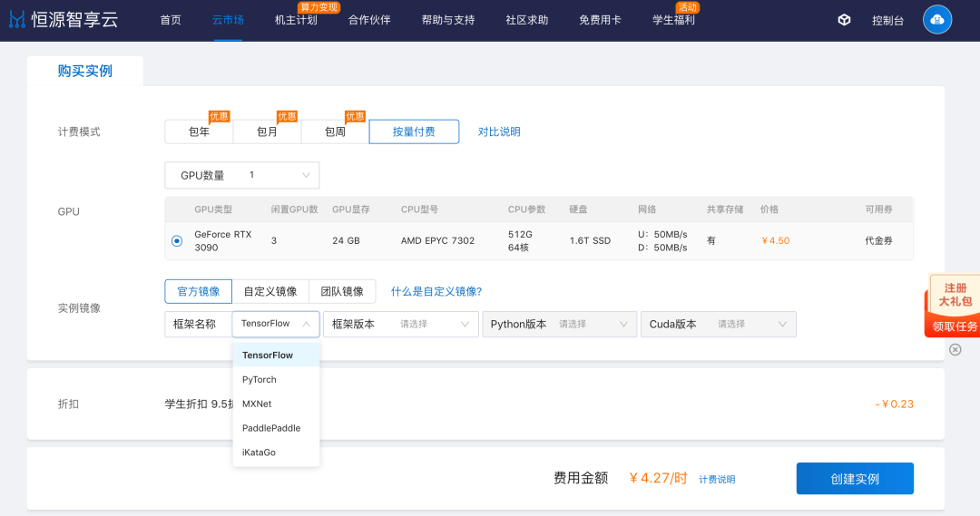Open 合作伙伴 navigation item
The height and width of the screenshot is (516, 980).
coord(368,20)
